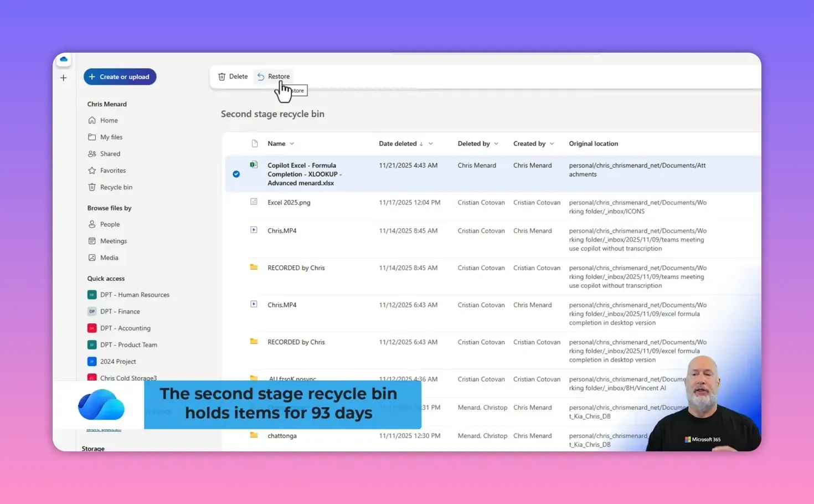The image size is (814, 504).
Task: Click the OneDrive cloud icon top left
Action: [63, 59]
